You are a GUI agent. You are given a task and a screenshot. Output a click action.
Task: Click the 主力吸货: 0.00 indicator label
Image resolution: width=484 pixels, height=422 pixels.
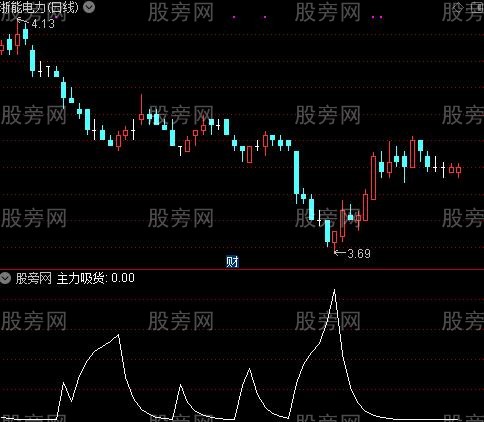click(96, 278)
